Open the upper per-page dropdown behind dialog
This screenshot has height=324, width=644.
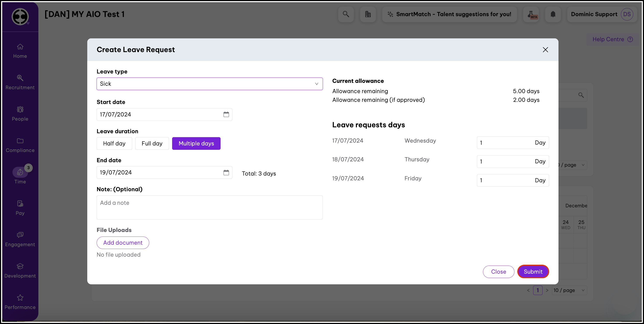click(572, 165)
